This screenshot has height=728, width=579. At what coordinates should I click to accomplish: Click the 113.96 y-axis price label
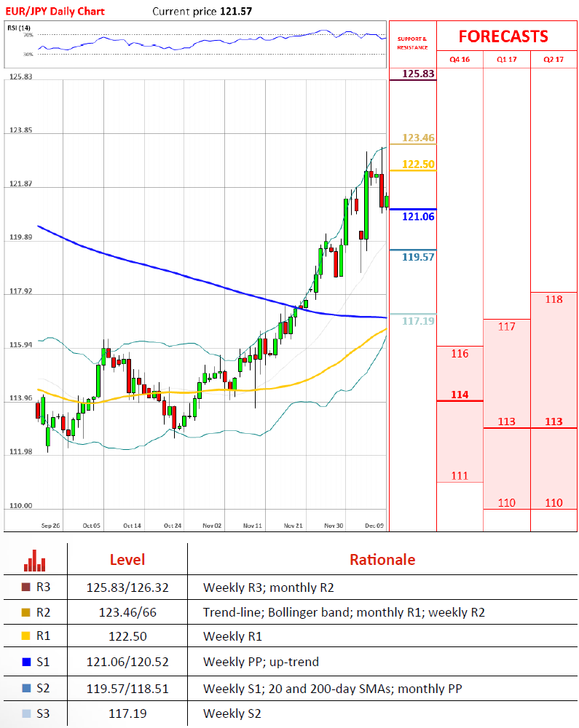coord(21,398)
